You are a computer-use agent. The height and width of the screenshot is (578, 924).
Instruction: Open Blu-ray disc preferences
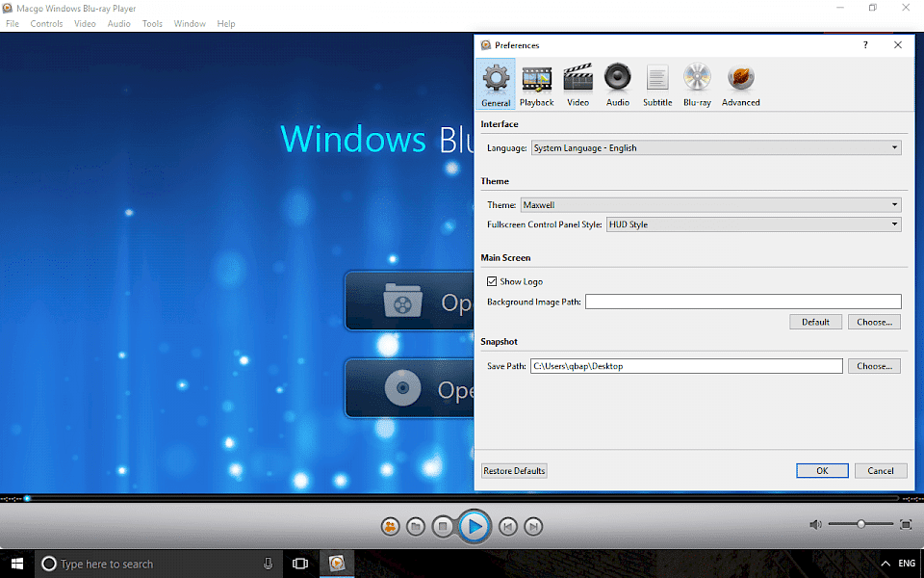click(697, 85)
